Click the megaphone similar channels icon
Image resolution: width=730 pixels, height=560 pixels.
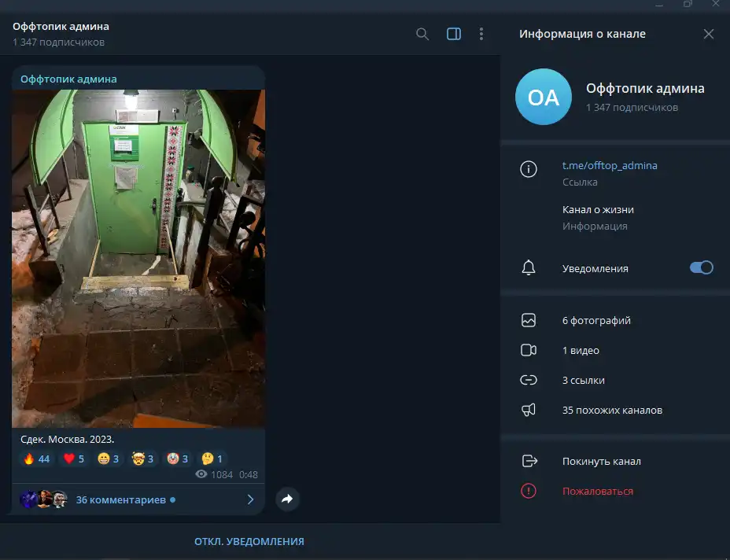529,410
